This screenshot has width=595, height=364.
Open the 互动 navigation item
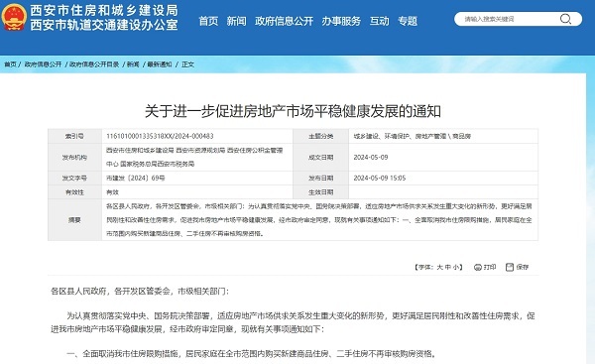[380, 21]
